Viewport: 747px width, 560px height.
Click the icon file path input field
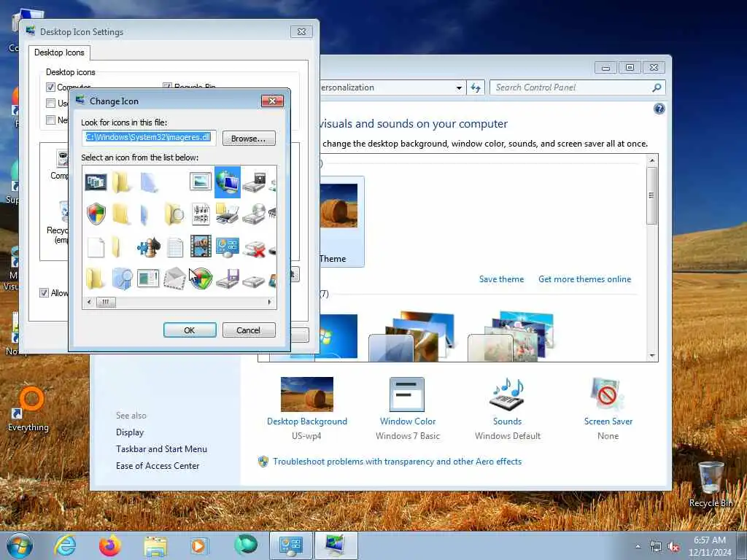(149, 138)
